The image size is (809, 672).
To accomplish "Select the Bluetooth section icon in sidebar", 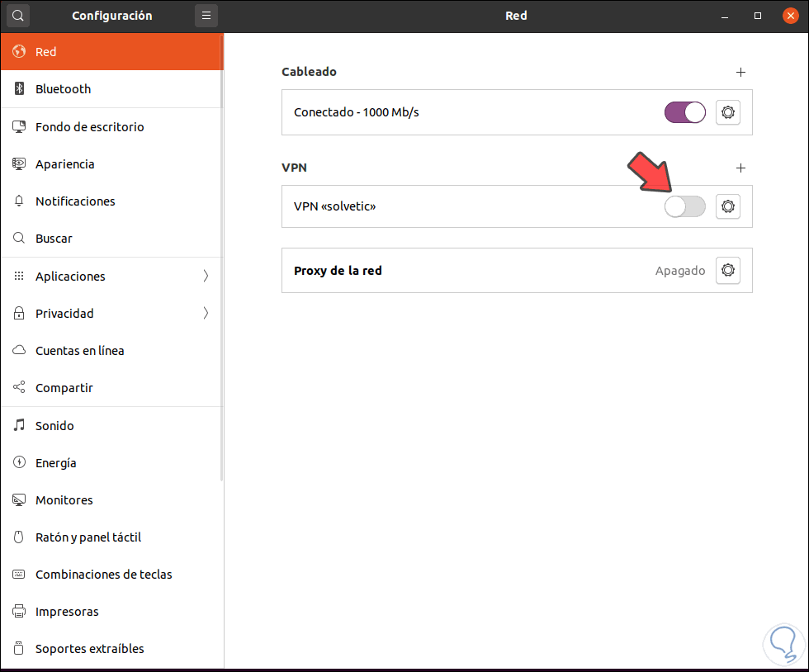I will (18, 89).
